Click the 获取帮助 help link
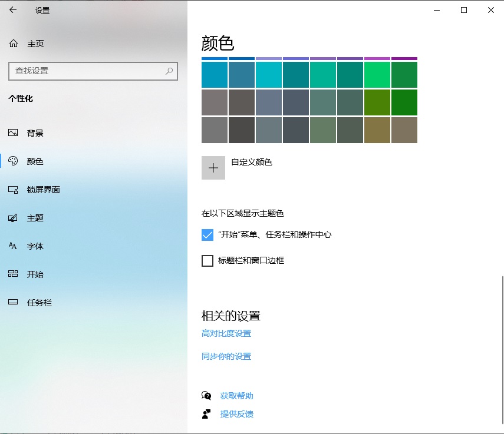The width and height of the screenshot is (504, 434). coord(236,396)
